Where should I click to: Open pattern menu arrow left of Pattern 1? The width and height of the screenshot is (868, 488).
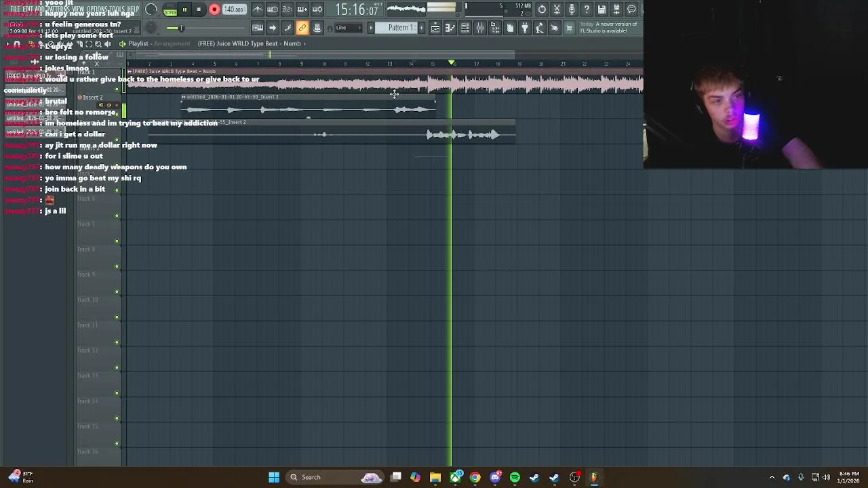[371, 28]
